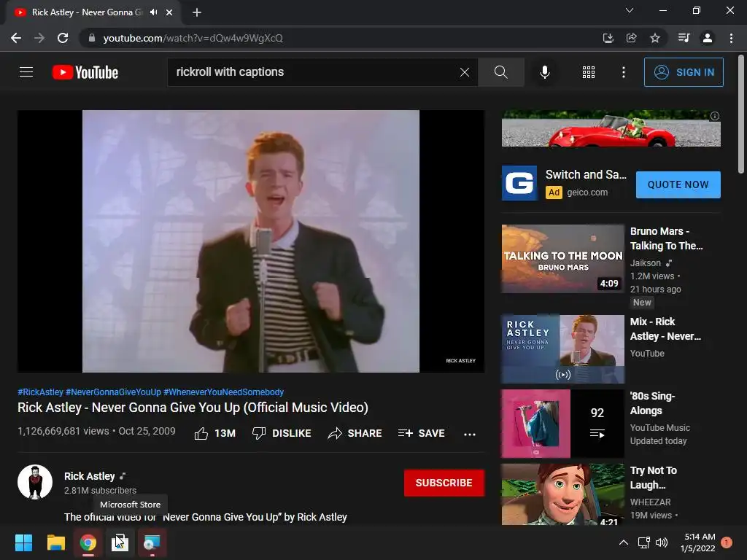Click the #WheneverYouNeedSomebody hashtag

point(223,392)
